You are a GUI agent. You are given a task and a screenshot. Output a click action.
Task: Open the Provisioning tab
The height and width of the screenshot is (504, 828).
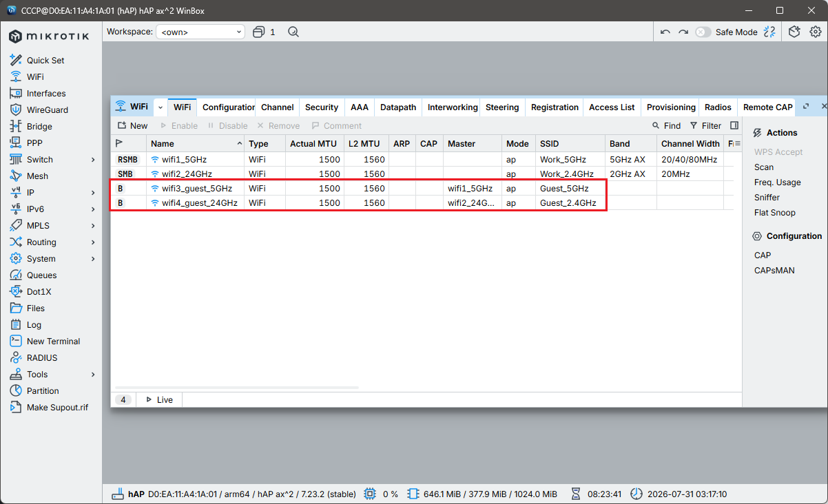671,107
